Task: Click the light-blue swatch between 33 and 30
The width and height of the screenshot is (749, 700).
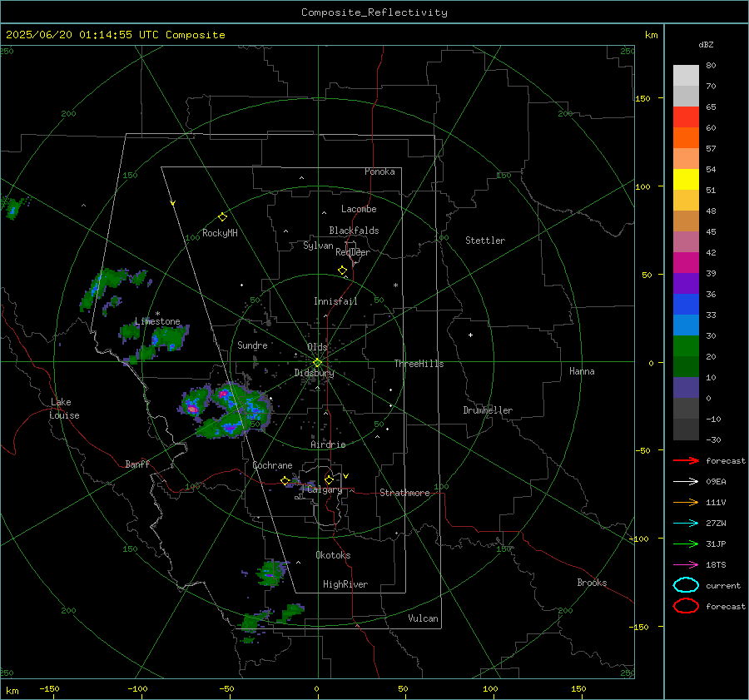Action: (686, 325)
